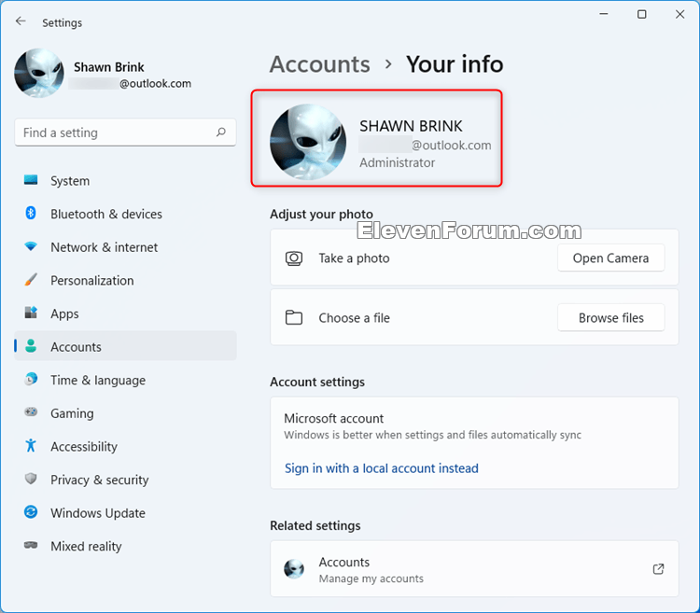Click the Personalization paintbrush icon
The height and width of the screenshot is (613, 700).
pos(31,280)
